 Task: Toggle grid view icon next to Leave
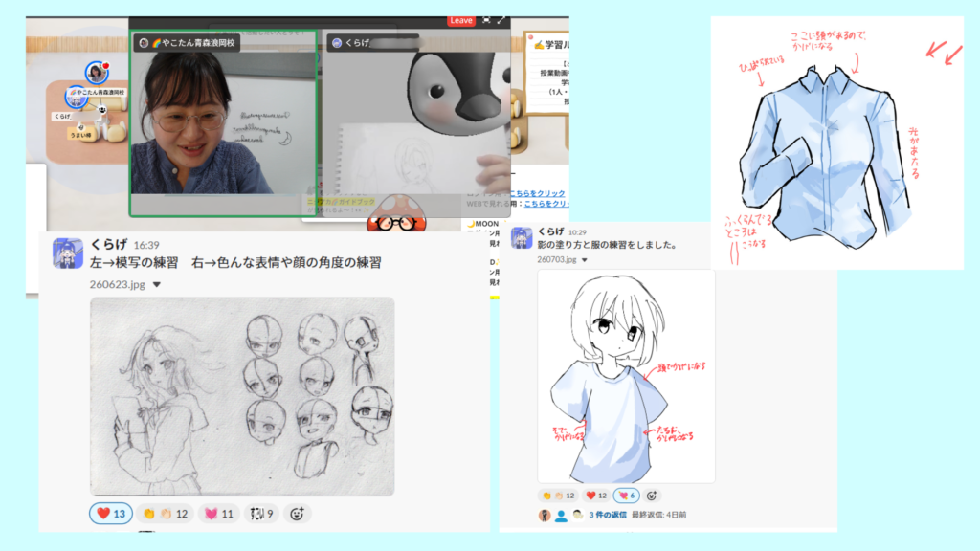(487, 20)
